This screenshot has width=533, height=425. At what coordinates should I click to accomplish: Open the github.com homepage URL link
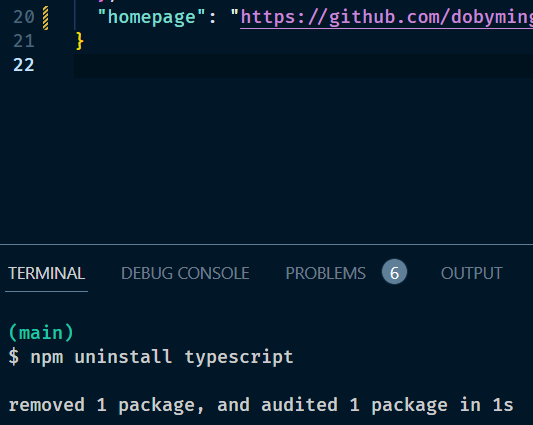click(x=386, y=17)
